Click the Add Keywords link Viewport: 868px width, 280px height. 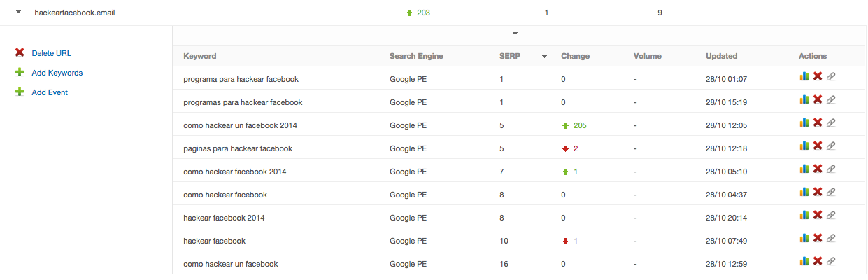click(57, 73)
